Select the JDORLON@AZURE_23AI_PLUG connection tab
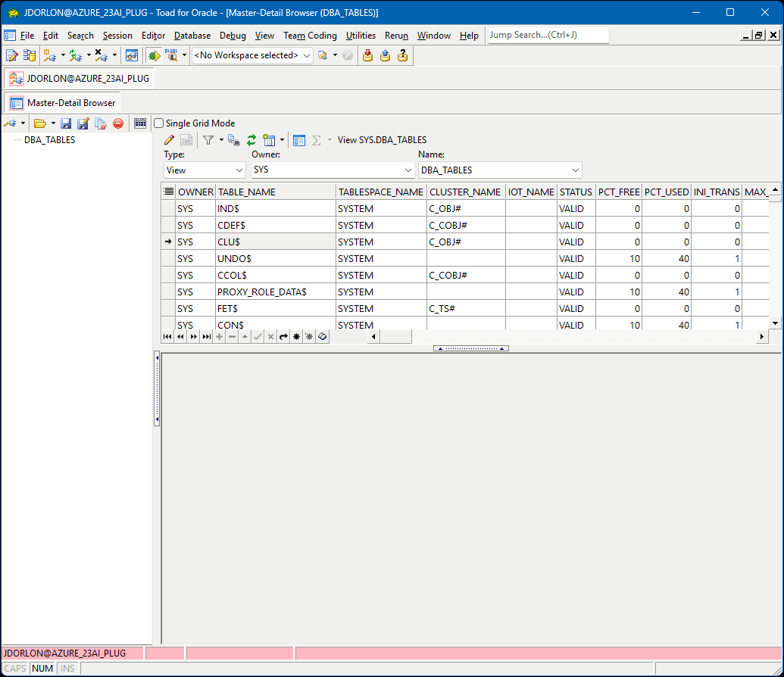This screenshot has height=677, width=784. (x=80, y=79)
